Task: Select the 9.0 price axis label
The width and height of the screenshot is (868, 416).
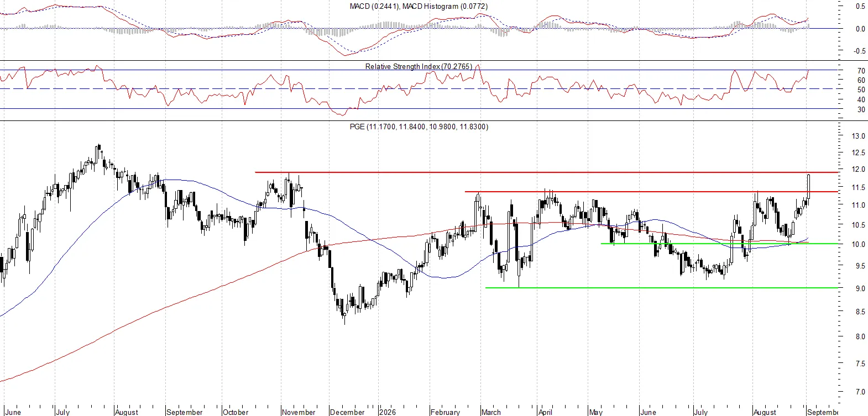Action: [860, 288]
